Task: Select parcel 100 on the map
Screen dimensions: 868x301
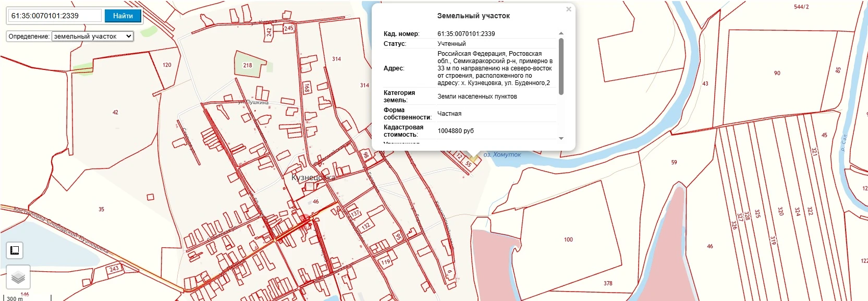Action: coord(568,239)
